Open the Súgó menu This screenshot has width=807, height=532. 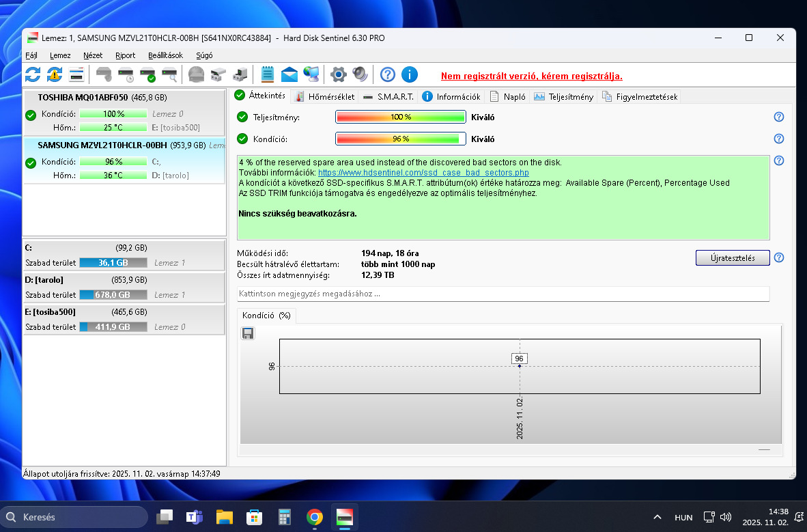pos(204,55)
